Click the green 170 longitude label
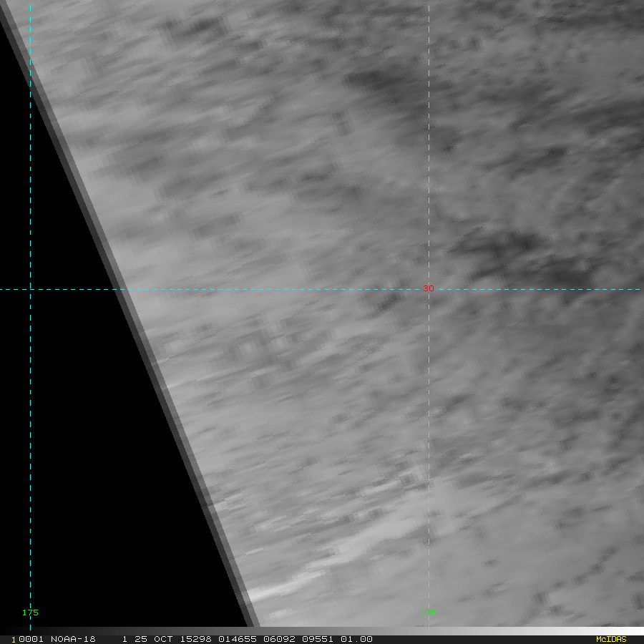The image size is (644, 644). [x=429, y=613]
